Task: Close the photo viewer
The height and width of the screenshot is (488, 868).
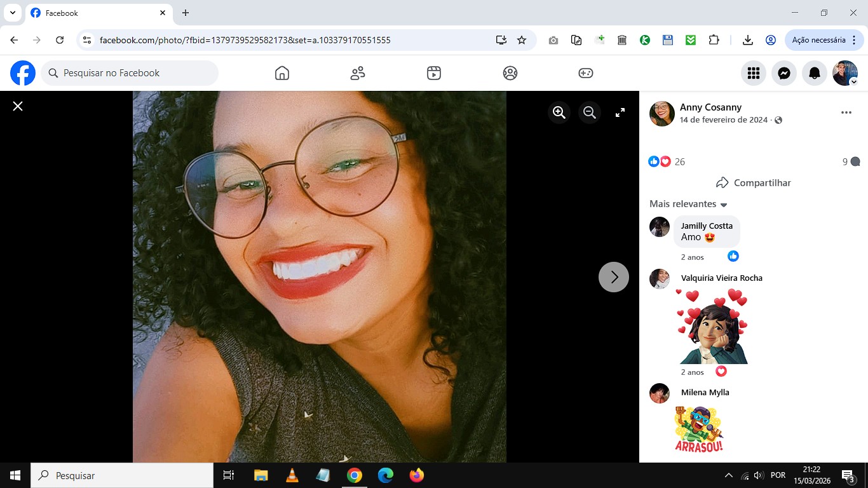Action: 18,106
